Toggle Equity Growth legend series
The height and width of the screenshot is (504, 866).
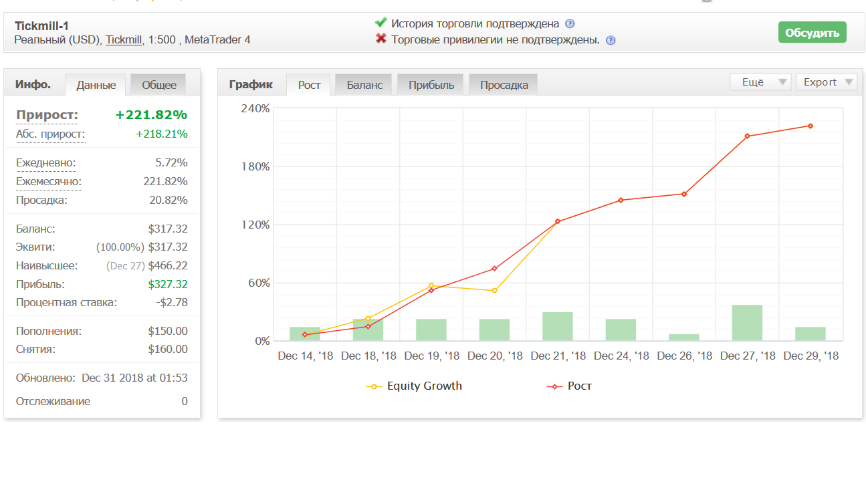(415, 386)
